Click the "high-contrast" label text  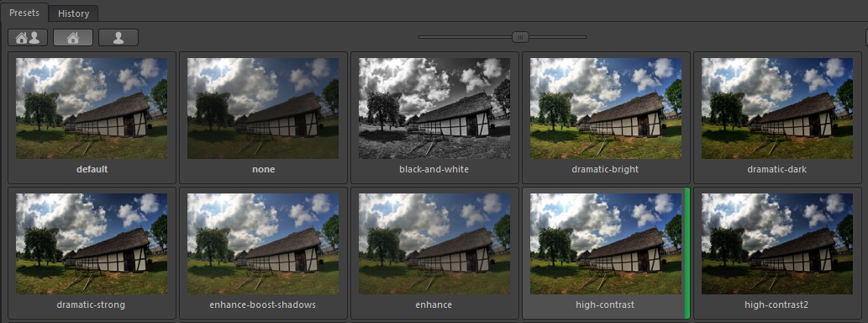click(x=605, y=304)
